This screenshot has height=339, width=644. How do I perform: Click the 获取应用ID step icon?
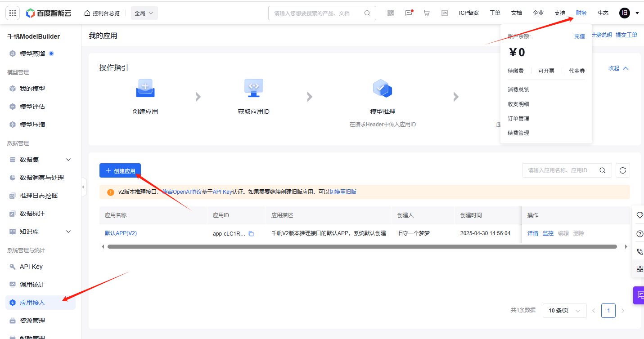253,89
